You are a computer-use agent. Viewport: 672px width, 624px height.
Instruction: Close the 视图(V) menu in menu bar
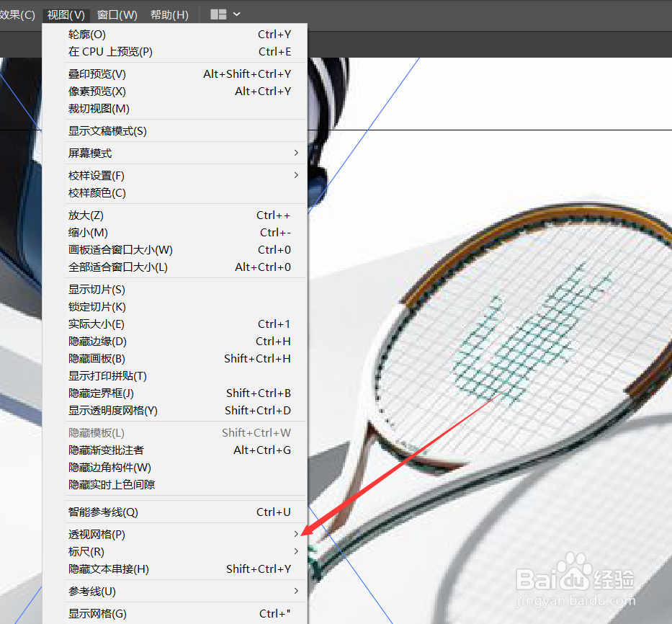click(66, 15)
